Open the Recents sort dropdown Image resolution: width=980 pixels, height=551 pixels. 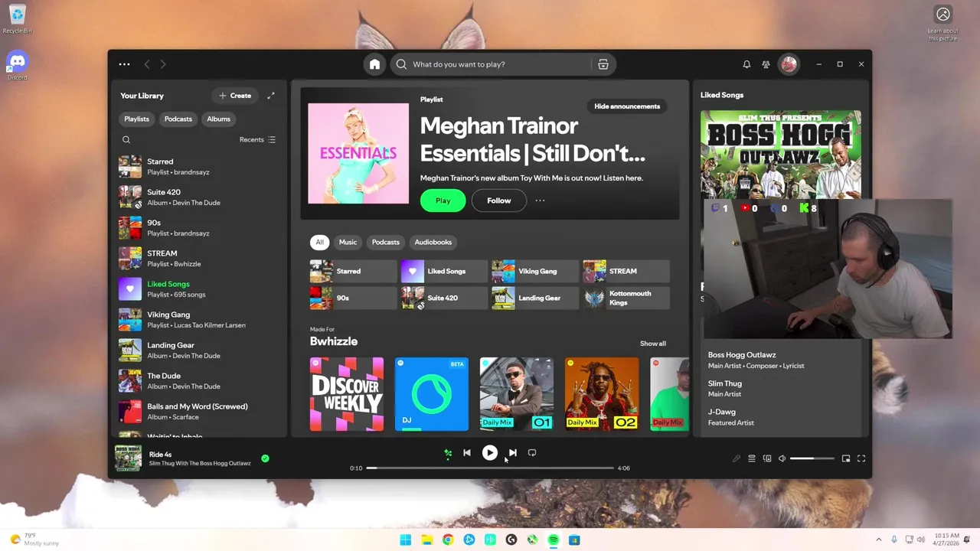(x=257, y=139)
